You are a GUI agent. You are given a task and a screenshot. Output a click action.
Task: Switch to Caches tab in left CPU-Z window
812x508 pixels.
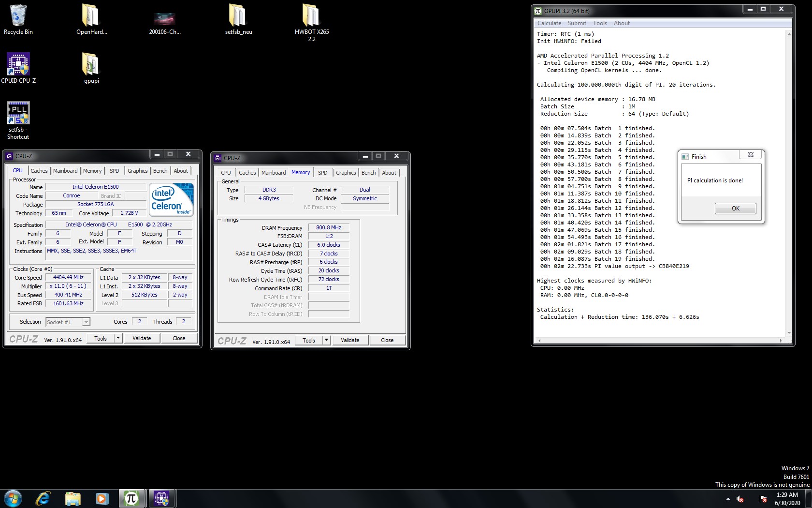[x=39, y=171]
